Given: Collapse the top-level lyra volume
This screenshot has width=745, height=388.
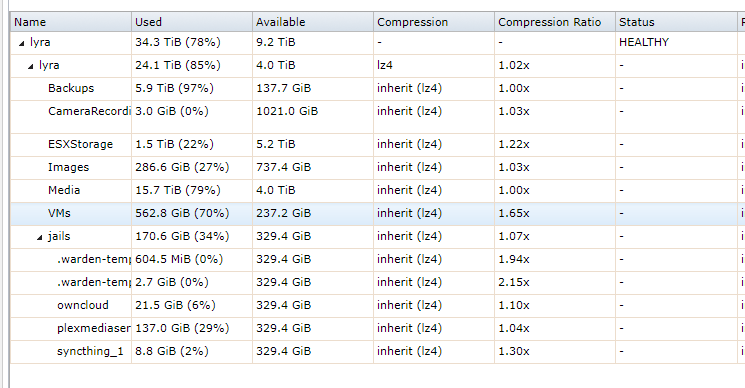Looking at the screenshot, I should (x=21, y=43).
